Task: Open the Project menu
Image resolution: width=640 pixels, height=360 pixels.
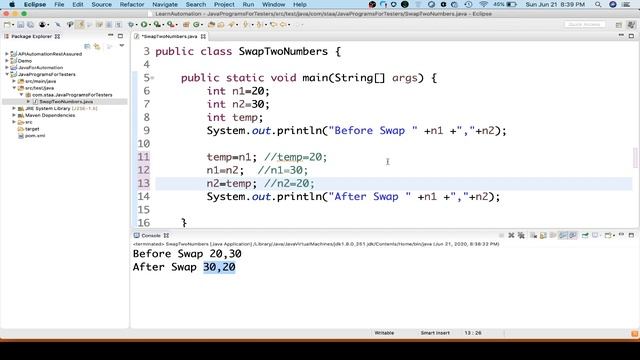Action: tap(224, 4)
